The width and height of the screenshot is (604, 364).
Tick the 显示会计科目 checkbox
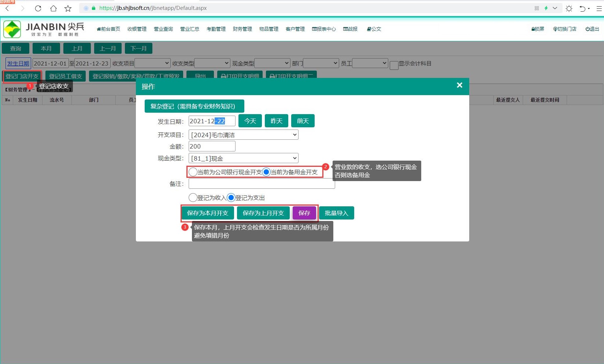pyautogui.click(x=394, y=65)
